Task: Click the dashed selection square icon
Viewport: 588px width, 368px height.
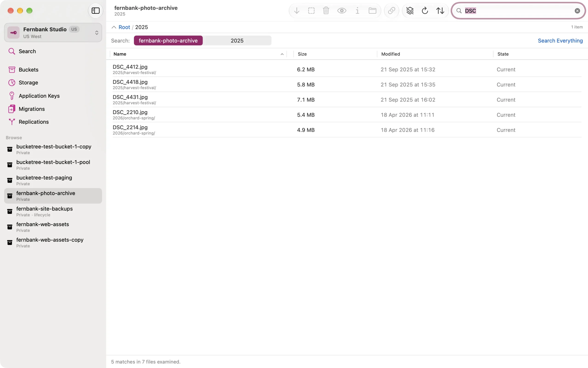Action: pos(311,11)
